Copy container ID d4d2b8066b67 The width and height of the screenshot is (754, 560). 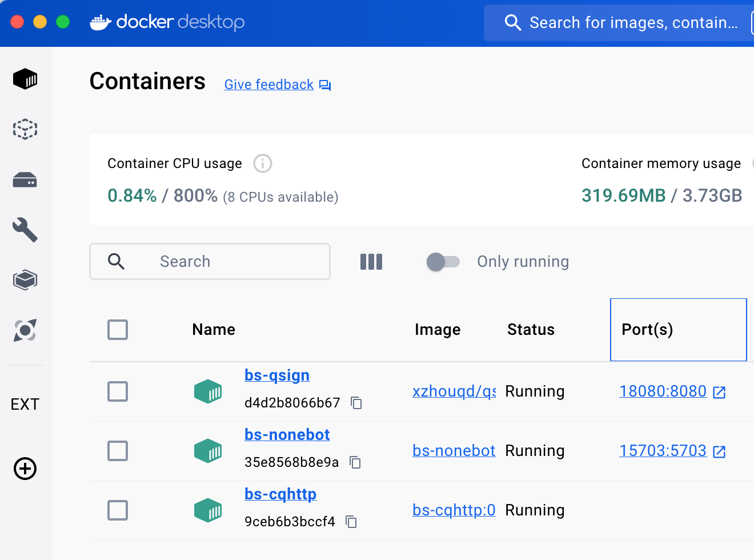pos(356,403)
